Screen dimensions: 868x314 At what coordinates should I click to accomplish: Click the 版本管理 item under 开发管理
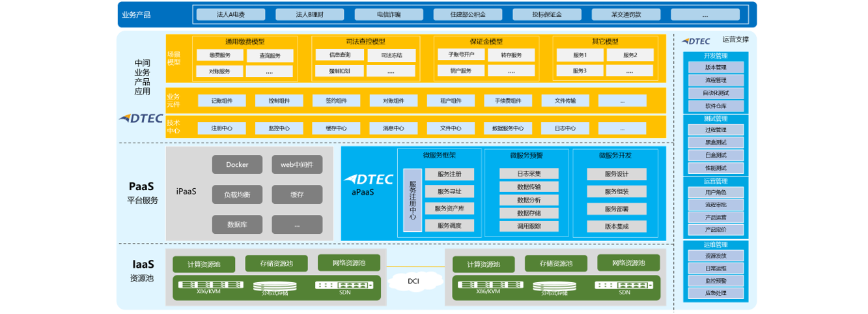coord(716,67)
